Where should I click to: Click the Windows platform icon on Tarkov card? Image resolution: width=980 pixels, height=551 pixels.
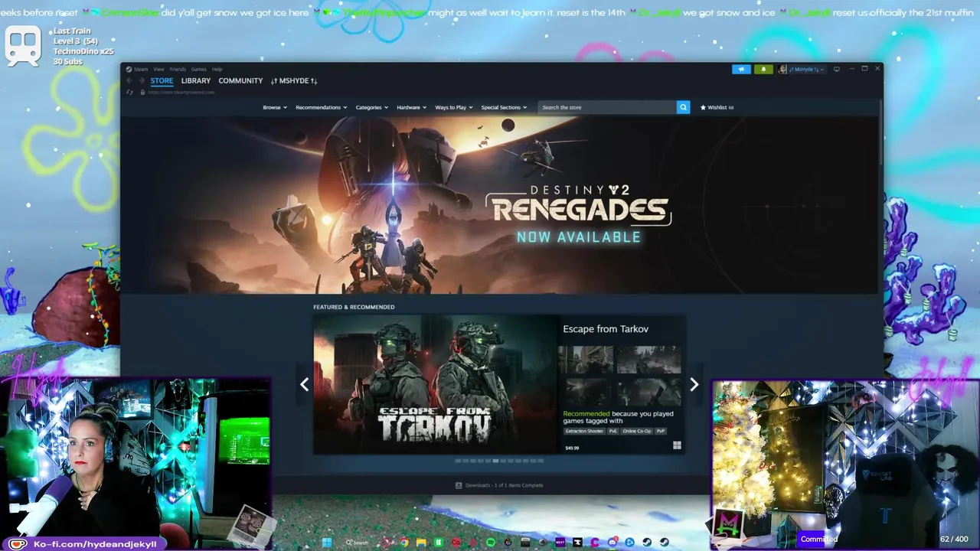(677, 445)
